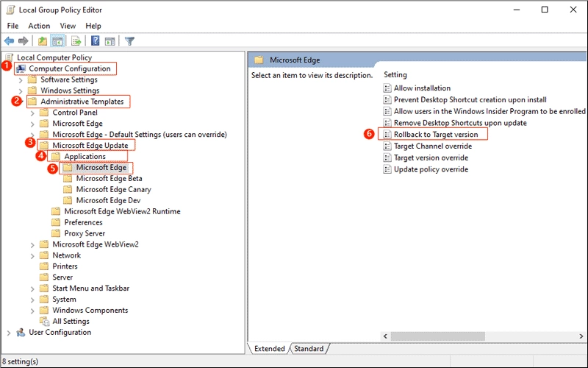Viewport: 588px width, 368px height.
Task: Select Microsoft Edge Dev tree item
Action: pyautogui.click(x=108, y=200)
